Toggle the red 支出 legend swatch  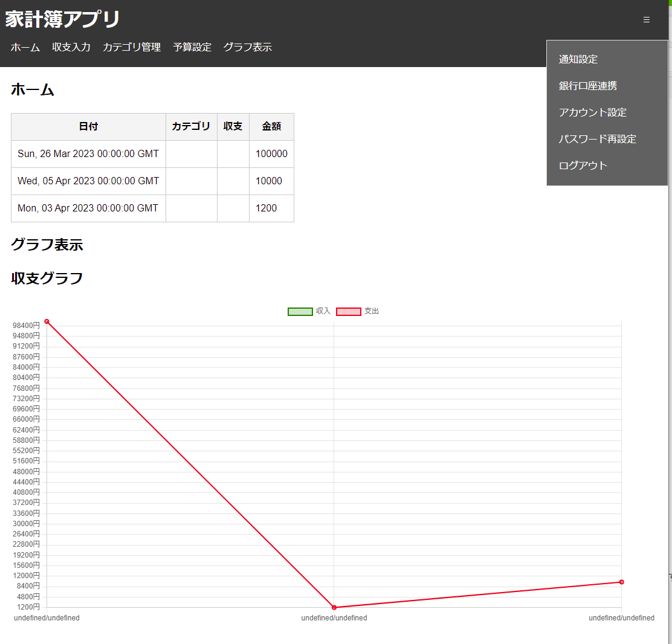[x=349, y=312]
